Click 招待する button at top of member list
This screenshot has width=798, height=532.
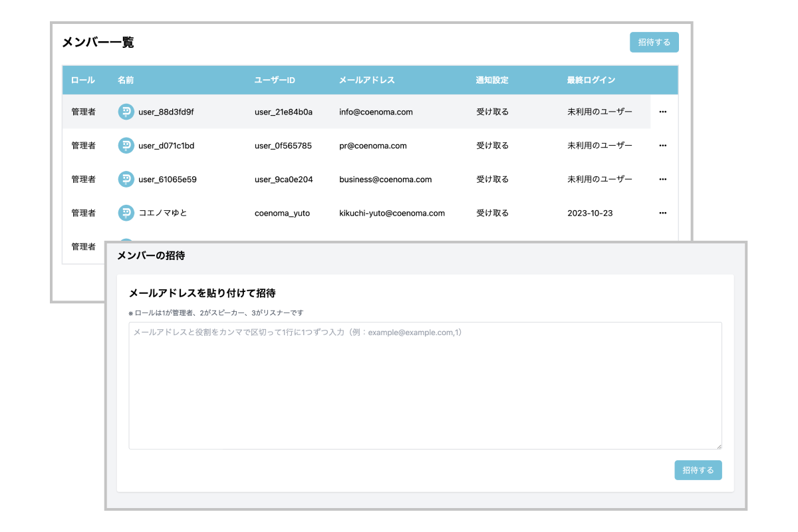[x=654, y=42]
